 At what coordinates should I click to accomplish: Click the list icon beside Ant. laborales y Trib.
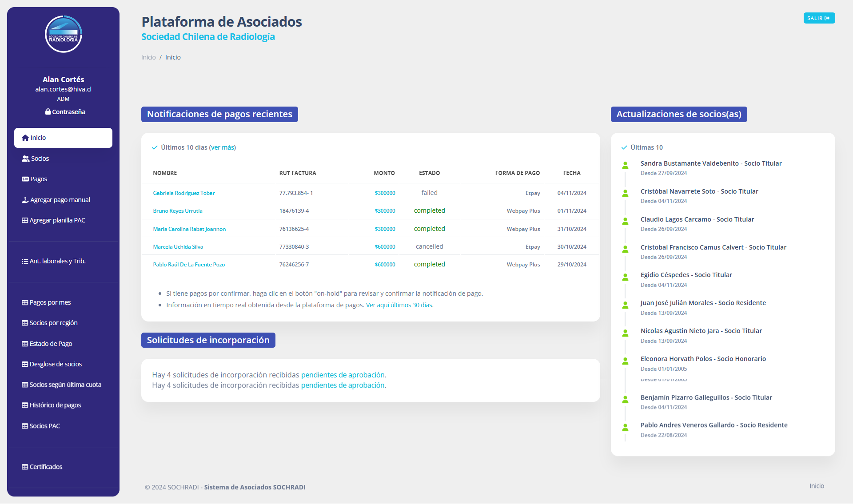point(25,262)
